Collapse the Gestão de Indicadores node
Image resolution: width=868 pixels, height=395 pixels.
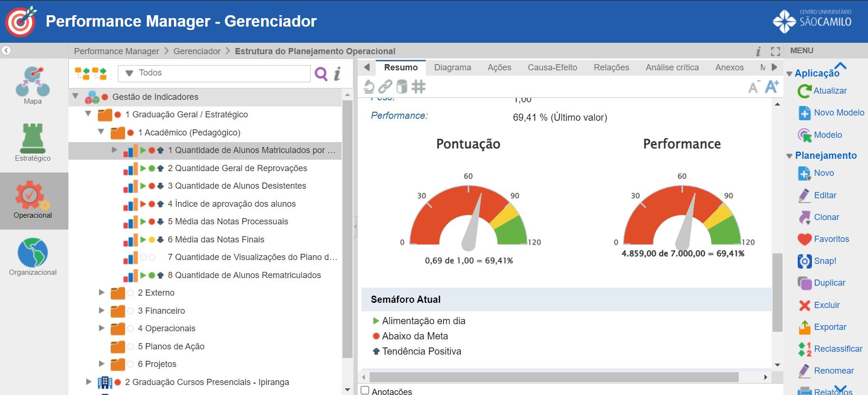coord(75,96)
